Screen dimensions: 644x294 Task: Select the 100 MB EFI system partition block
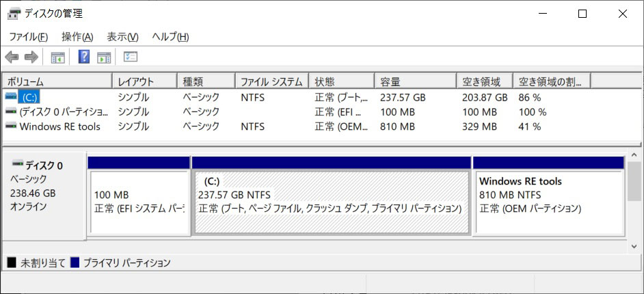point(139,202)
